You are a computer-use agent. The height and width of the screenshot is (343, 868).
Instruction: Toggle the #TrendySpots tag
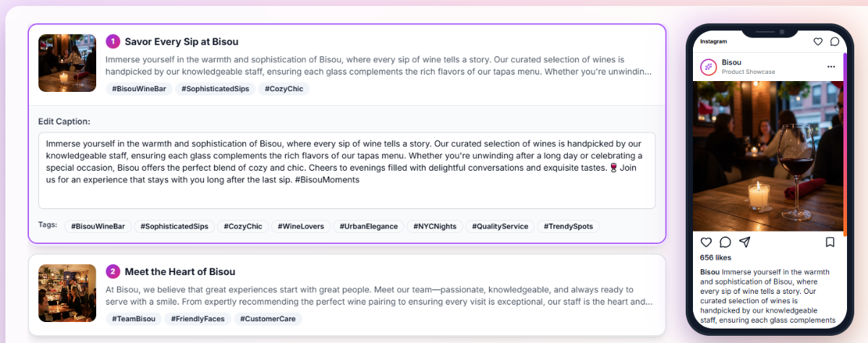pyautogui.click(x=568, y=226)
